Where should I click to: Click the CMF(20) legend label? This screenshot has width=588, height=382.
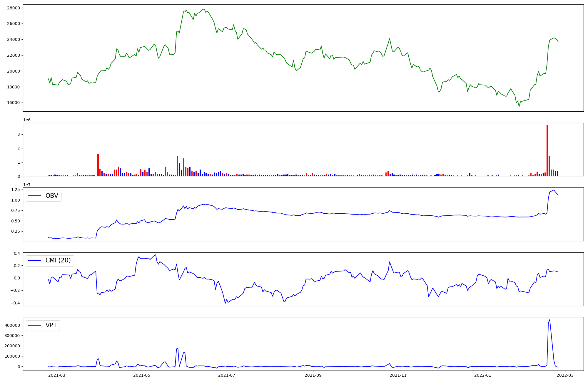point(58,260)
